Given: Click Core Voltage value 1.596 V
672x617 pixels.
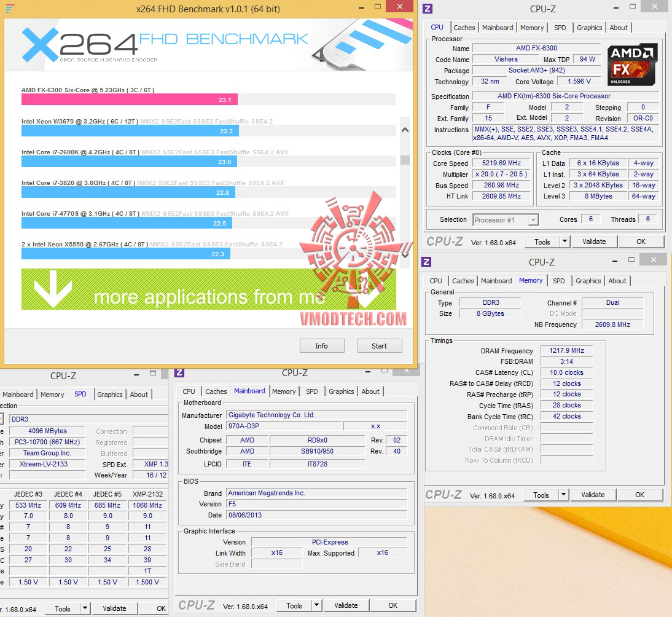Looking at the screenshot, I should tap(579, 82).
